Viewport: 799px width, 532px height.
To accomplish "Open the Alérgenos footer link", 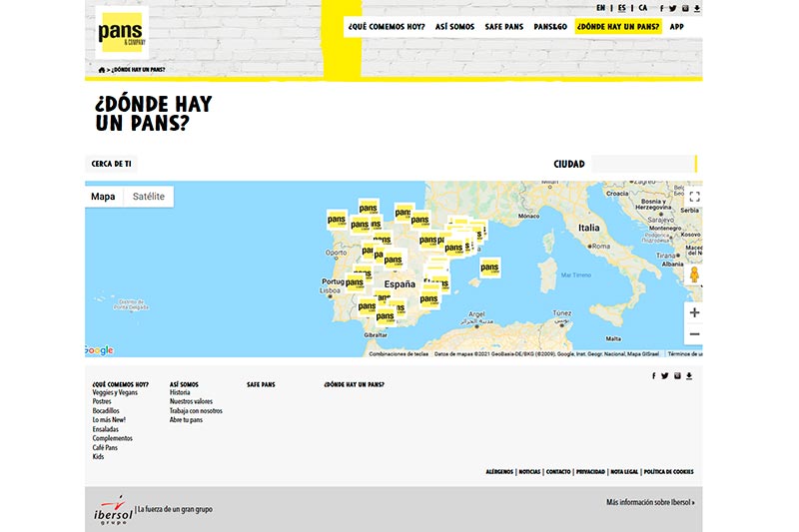I will [x=499, y=471].
